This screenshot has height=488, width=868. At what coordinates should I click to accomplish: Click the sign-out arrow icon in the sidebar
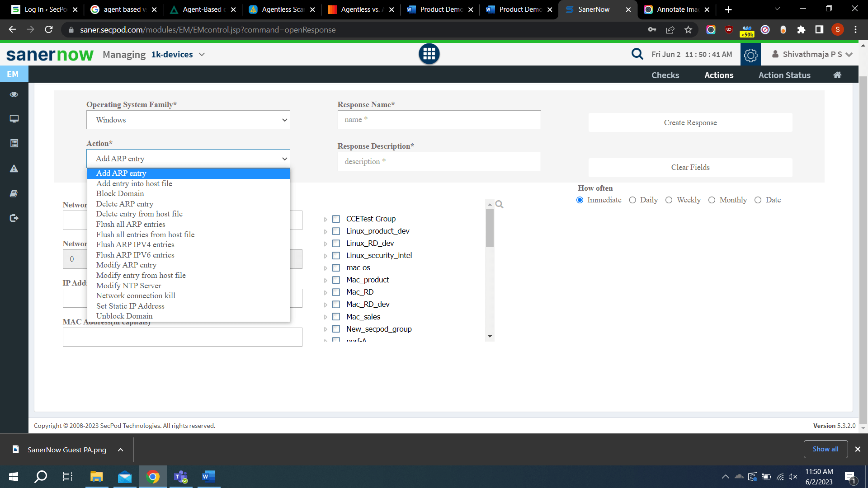tap(14, 218)
